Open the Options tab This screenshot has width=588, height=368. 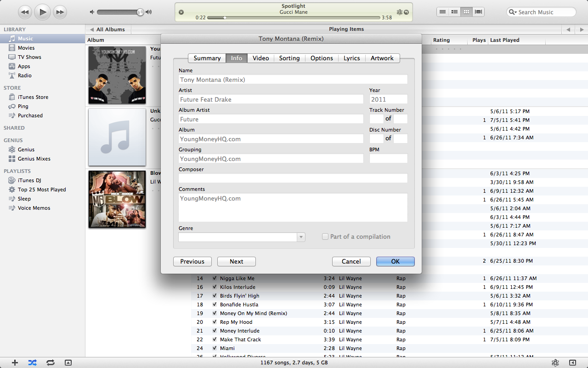coord(322,58)
